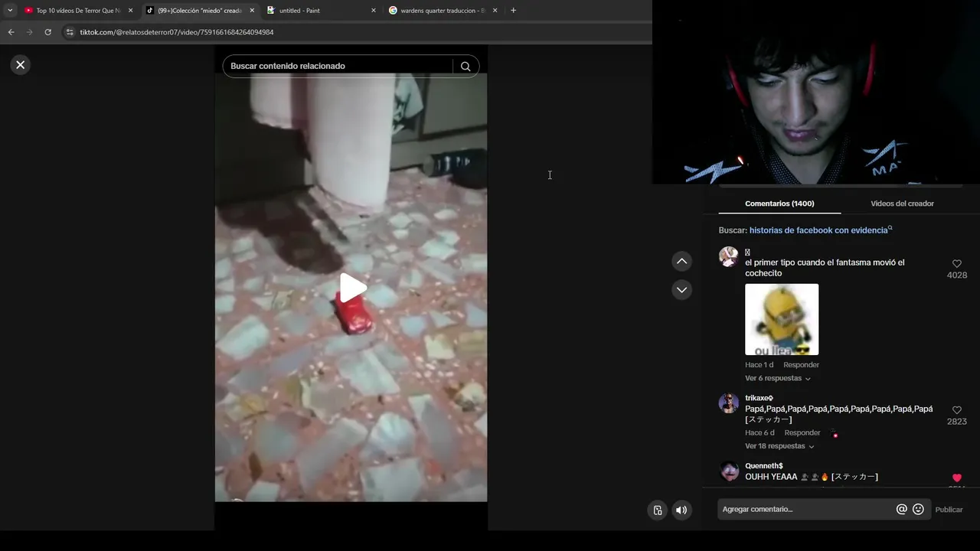
Task: Reply to trikaxe's comment
Action: pos(802,433)
